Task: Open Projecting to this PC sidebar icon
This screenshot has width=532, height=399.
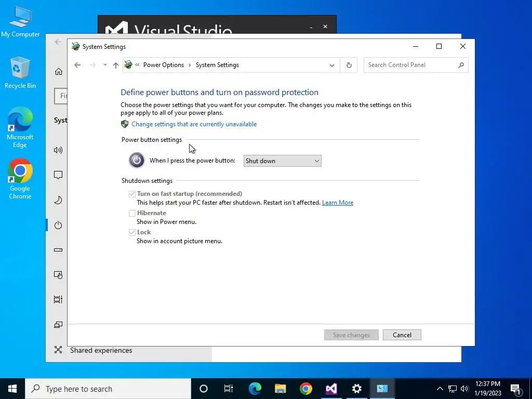Action: pyautogui.click(x=58, y=325)
